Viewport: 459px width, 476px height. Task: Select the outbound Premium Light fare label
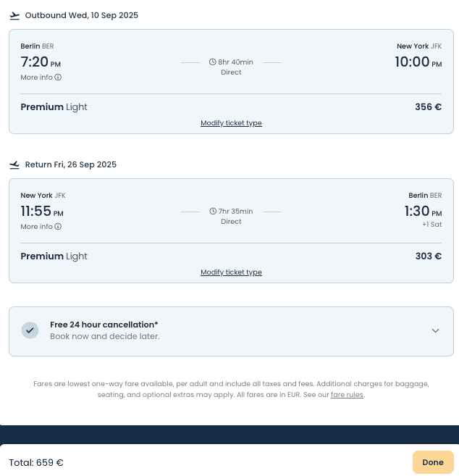[54, 107]
